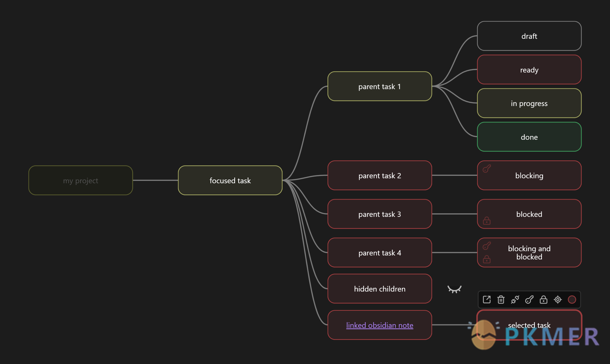Click the selected task node
610x364 pixels.
pyautogui.click(x=529, y=325)
